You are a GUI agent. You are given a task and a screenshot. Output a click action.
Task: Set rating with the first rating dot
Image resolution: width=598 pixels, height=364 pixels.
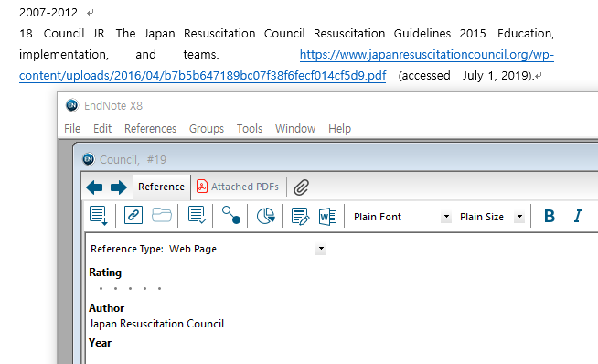click(x=101, y=288)
